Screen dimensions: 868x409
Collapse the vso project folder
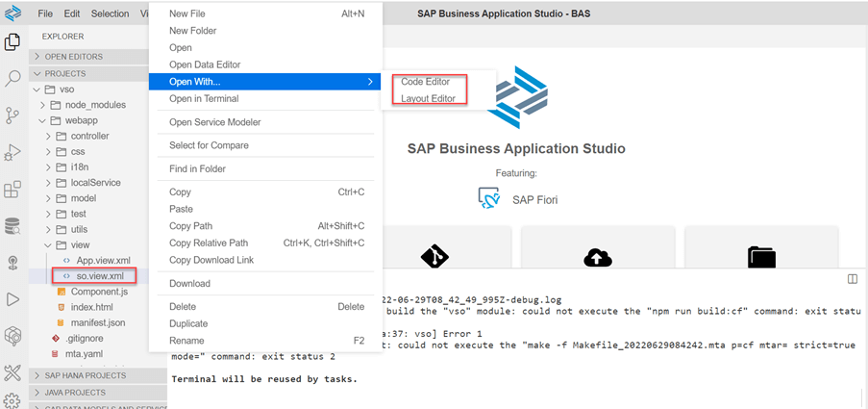pos(37,89)
